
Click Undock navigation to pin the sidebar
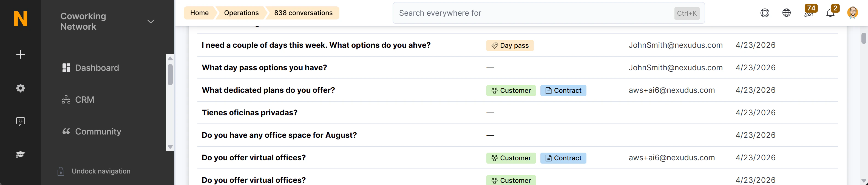101,171
